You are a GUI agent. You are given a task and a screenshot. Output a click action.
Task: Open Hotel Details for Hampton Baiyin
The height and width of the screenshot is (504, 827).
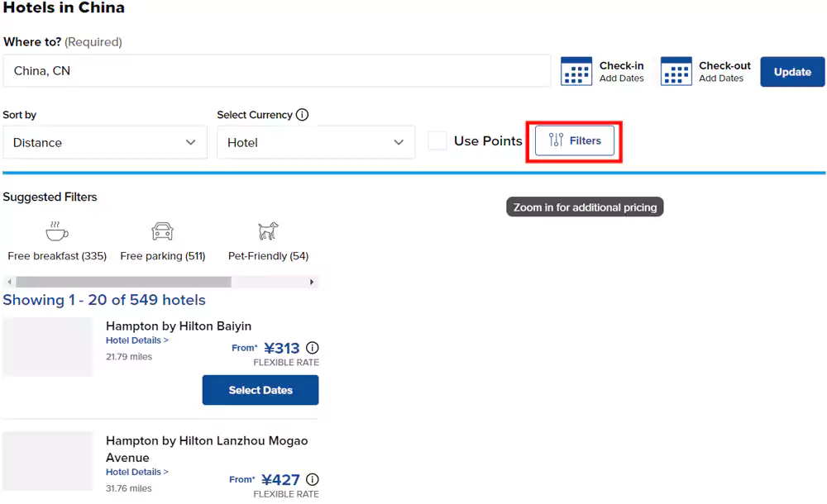136,340
